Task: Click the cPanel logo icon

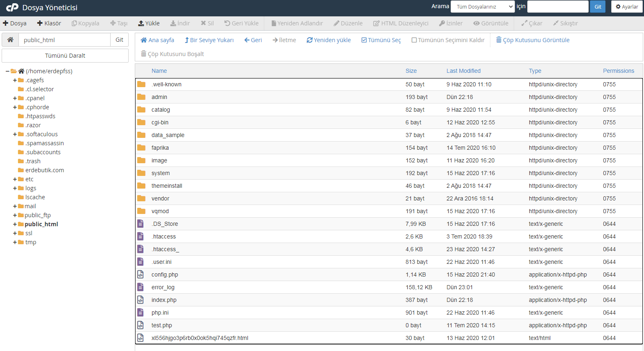Action: pyautogui.click(x=12, y=7)
